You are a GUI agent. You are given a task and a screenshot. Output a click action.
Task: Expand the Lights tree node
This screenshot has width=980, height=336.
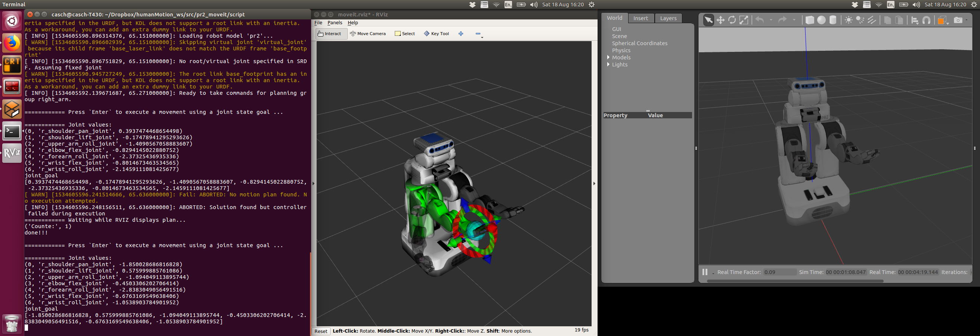(608, 65)
